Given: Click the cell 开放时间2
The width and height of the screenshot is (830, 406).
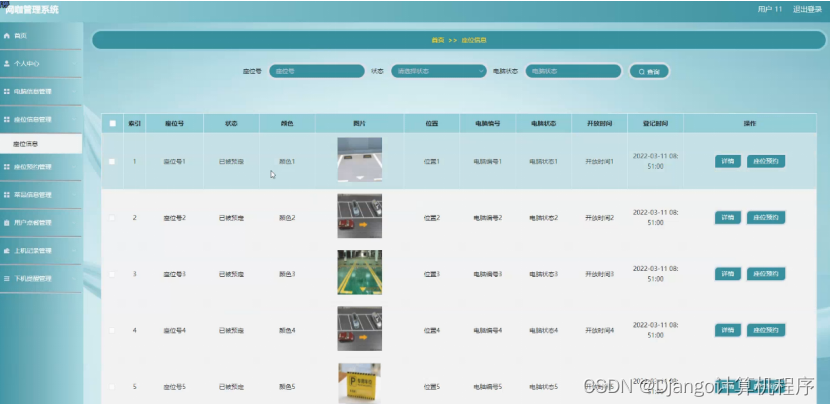Looking at the screenshot, I should pyautogui.click(x=599, y=218).
